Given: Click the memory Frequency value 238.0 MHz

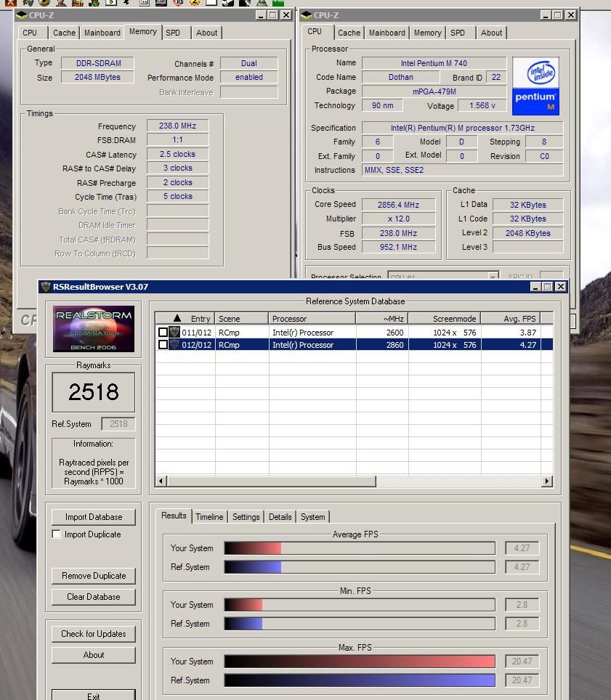Looking at the screenshot, I should [178, 126].
